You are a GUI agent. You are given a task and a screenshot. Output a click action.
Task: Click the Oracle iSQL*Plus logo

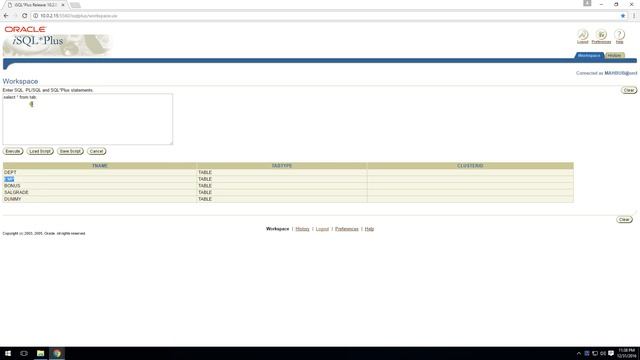click(x=57, y=40)
